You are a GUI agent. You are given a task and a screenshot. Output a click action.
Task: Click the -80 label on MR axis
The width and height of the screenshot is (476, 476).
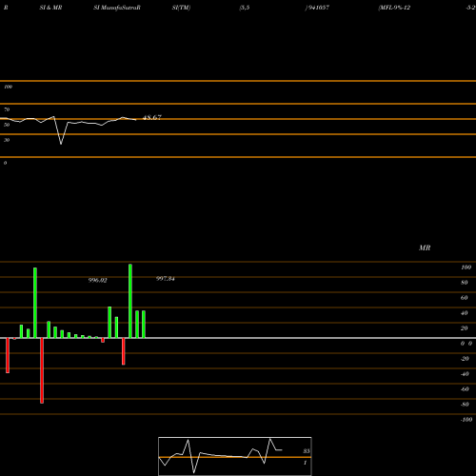click(x=465, y=405)
